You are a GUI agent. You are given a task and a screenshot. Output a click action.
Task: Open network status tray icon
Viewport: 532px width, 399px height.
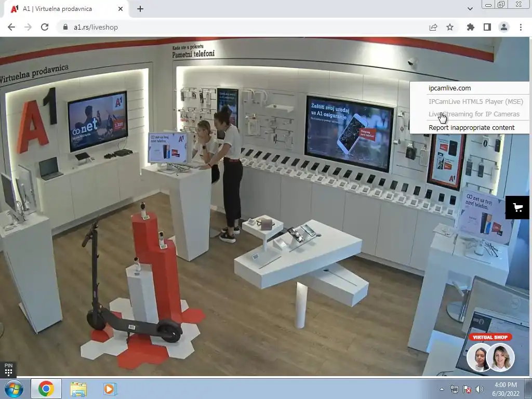454,389
